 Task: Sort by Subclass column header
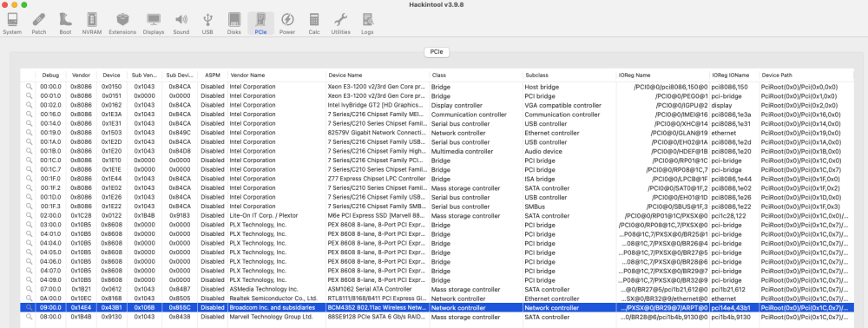click(569, 75)
